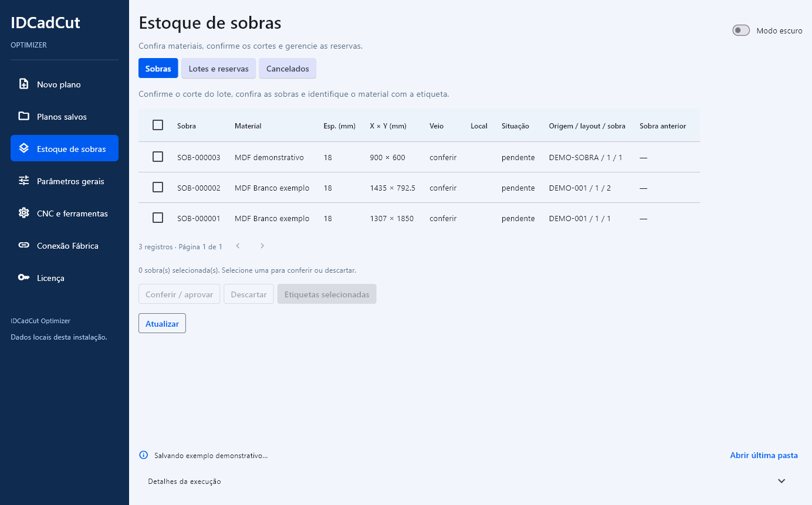The height and width of the screenshot is (505, 812).
Task: Click the info icon beside the status message
Action: pyautogui.click(x=143, y=455)
